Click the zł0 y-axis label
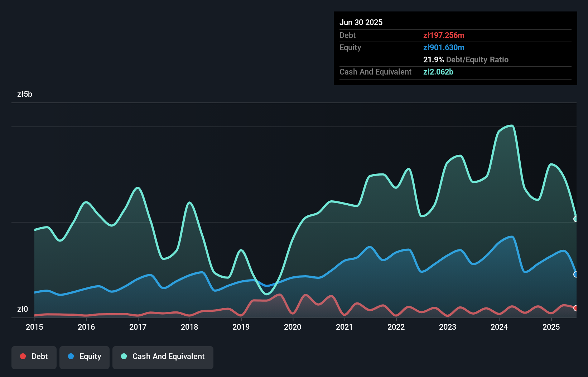This screenshot has height=377, width=588. coord(23,309)
